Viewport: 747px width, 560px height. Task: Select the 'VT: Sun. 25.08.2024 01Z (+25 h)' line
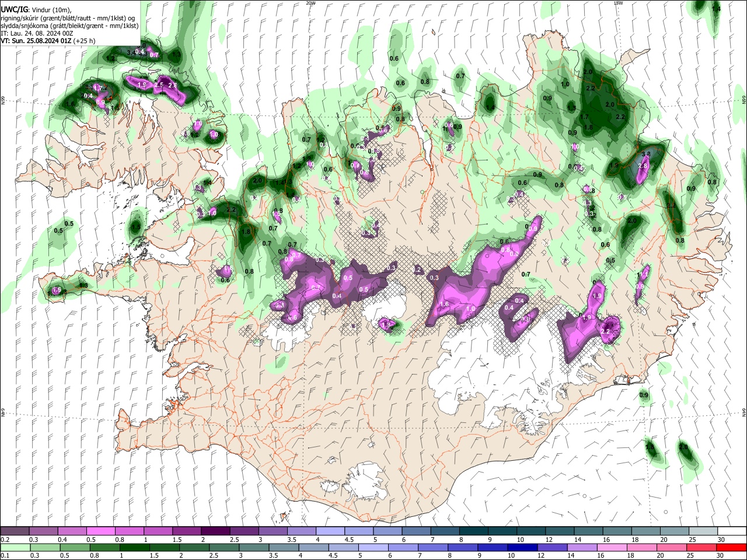(x=48, y=41)
